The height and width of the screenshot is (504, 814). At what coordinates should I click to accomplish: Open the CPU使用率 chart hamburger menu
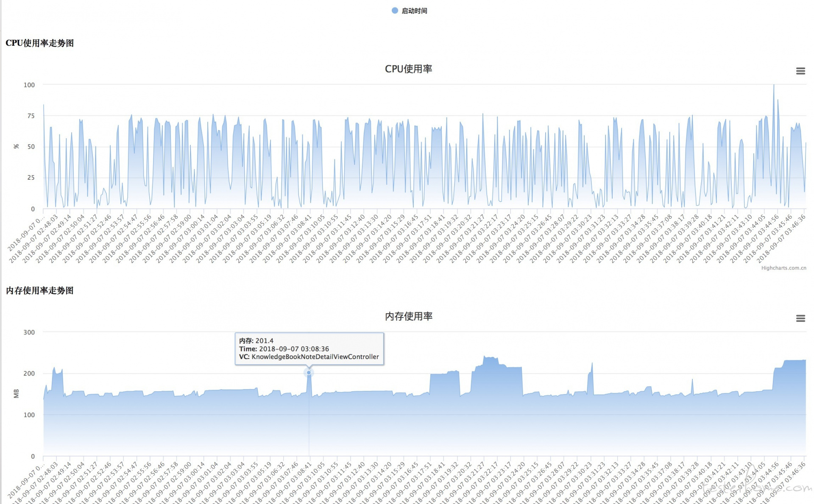tap(800, 71)
